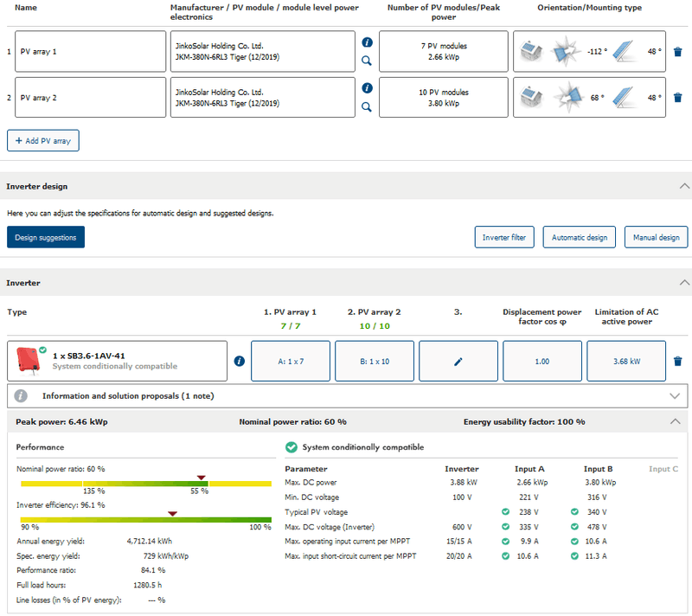
Task: Open the Inverter filter
Action: [x=504, y=237]
